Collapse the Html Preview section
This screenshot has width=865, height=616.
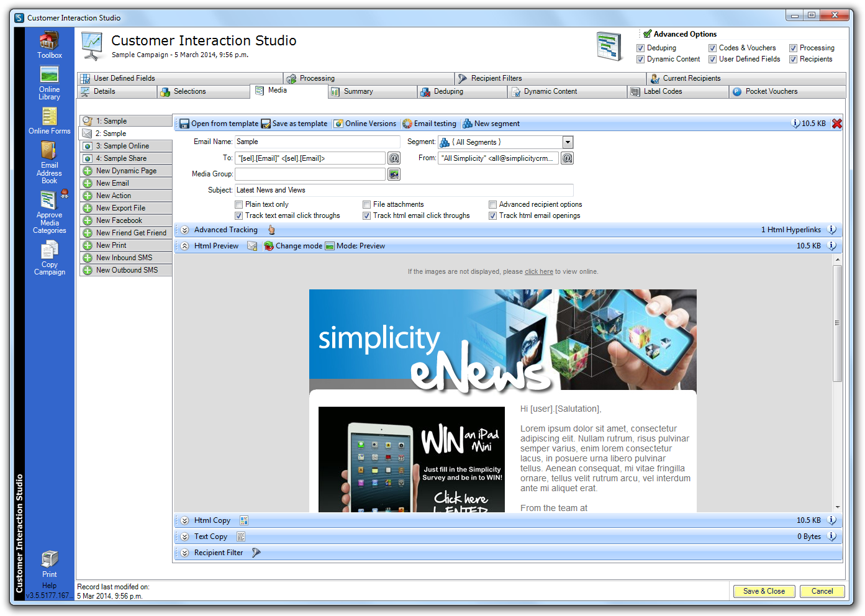pyautogui.click(x=184, y=246)
